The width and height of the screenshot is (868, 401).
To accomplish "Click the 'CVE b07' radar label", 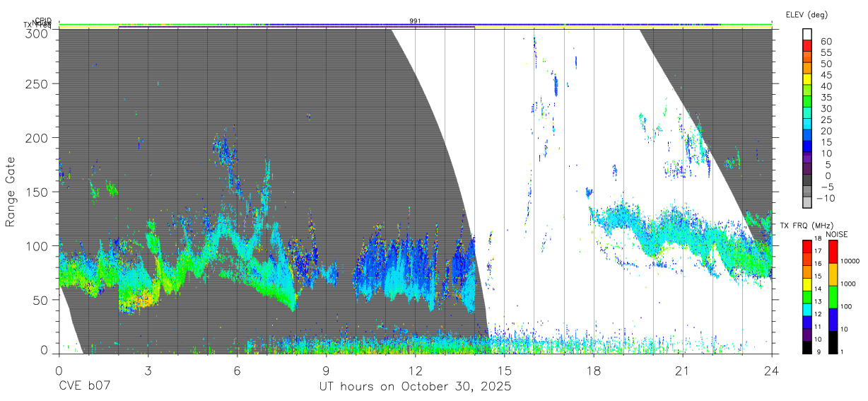I will (84, 387).
